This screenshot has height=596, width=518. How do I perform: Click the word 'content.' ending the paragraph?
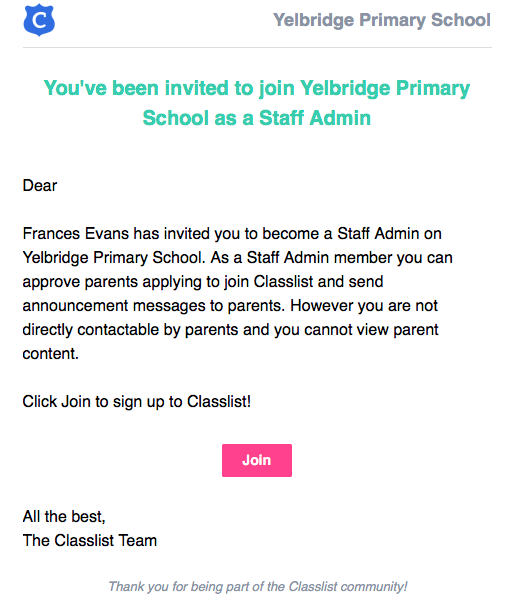point(51,354)
